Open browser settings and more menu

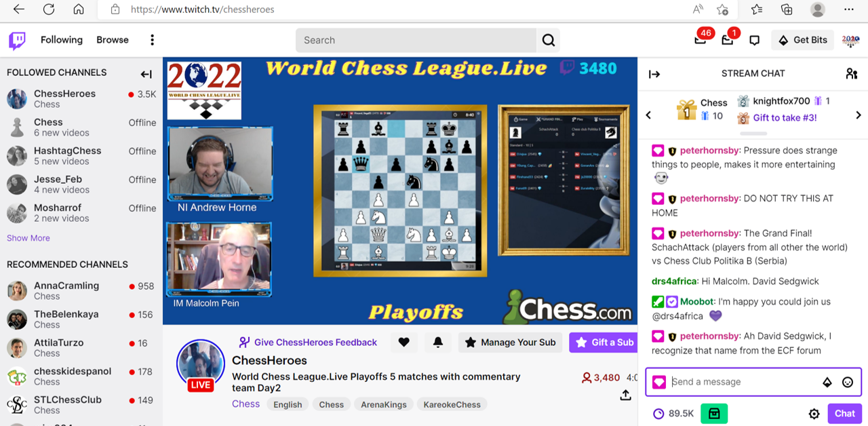pyautogui.click(x=849, y=9)
